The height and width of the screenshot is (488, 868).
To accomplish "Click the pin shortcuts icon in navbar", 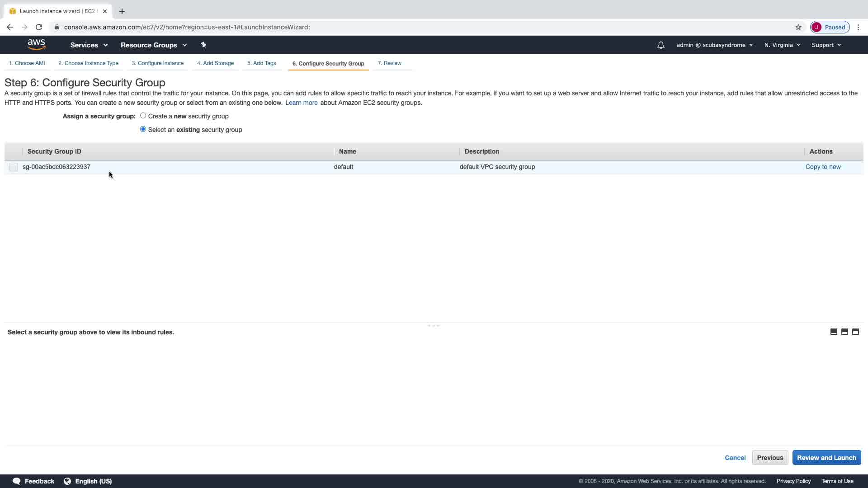I will click(x=203, y=45).
